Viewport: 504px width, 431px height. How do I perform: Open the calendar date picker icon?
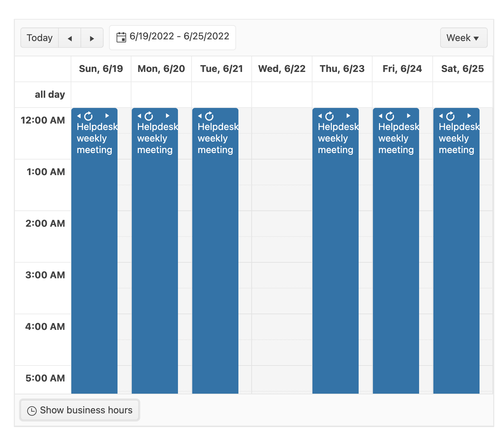[121, 37]
